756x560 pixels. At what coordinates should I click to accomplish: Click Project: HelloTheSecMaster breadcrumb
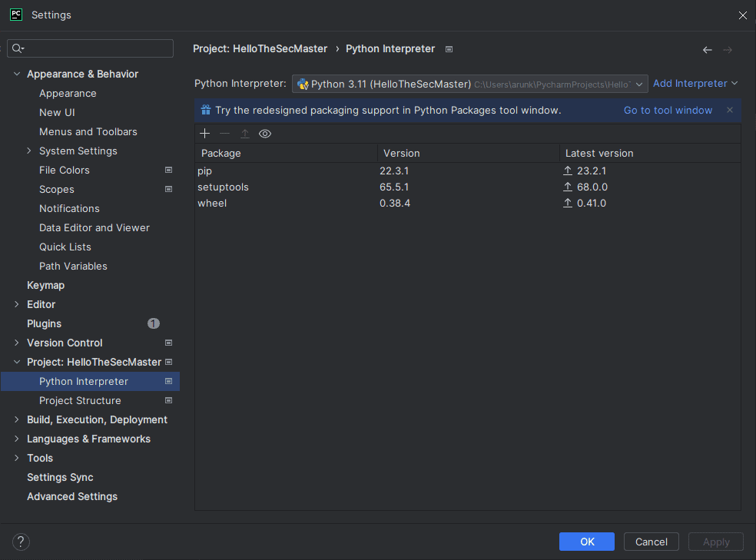[260, 48]
